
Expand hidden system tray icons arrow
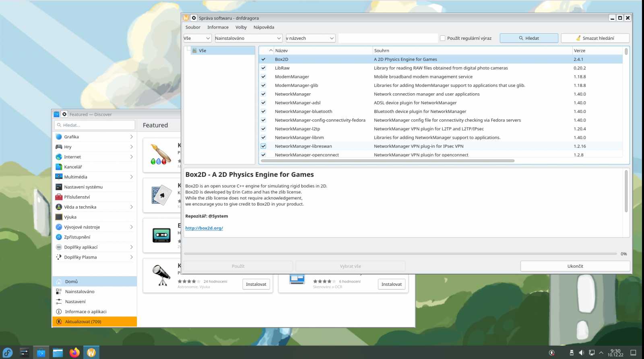(601, 353)
